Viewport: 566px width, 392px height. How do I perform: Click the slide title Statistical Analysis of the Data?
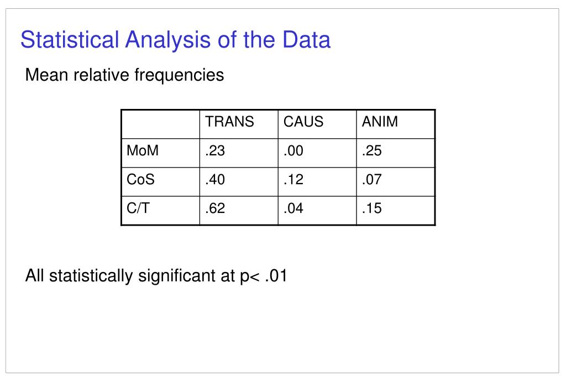(175, 40)
